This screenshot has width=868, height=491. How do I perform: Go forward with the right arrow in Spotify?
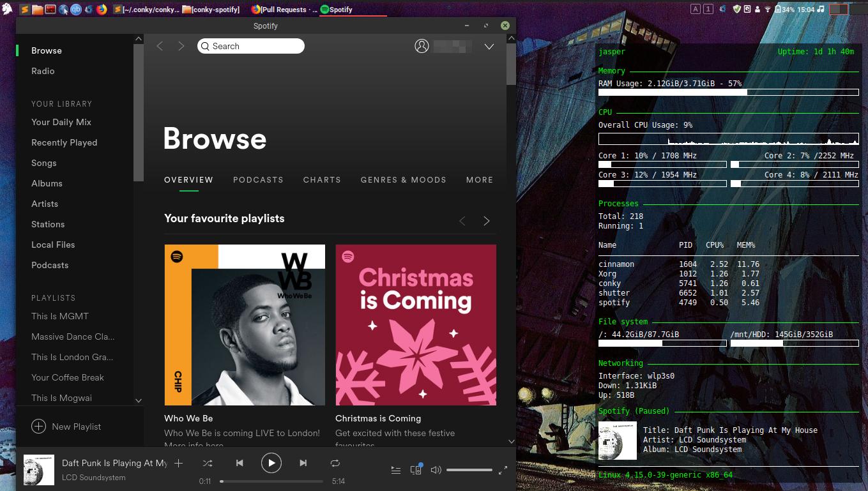click(181, 46)
